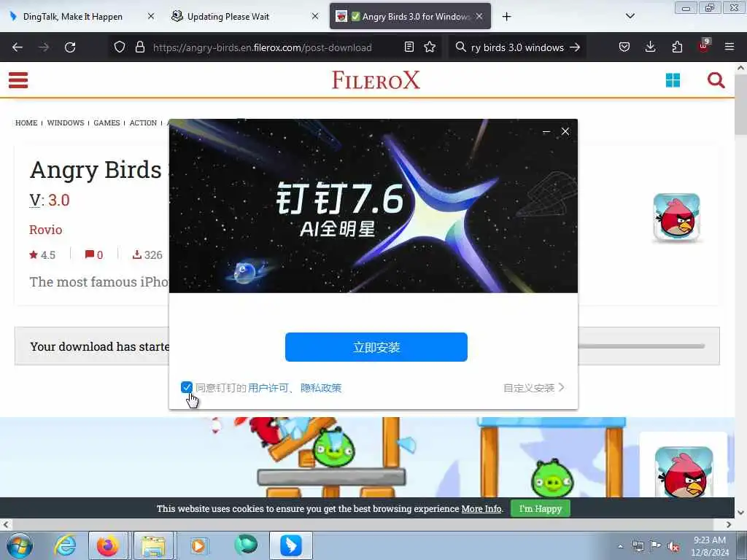Image resolution: width=747 pixels, height=560 pixels.
Task: Click the FileroX logo
Action: (x=376, y=80)
